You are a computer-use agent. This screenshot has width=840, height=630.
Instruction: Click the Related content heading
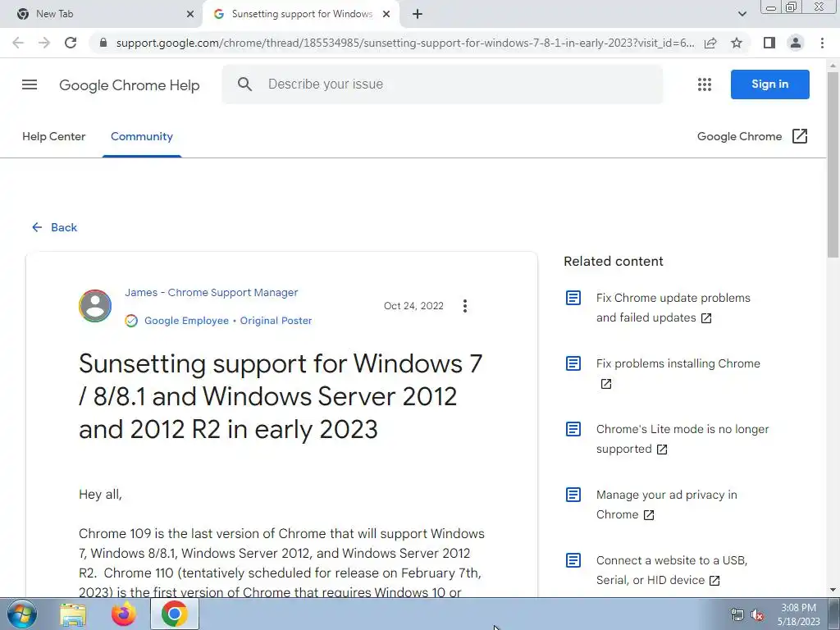tap(614, 262)
